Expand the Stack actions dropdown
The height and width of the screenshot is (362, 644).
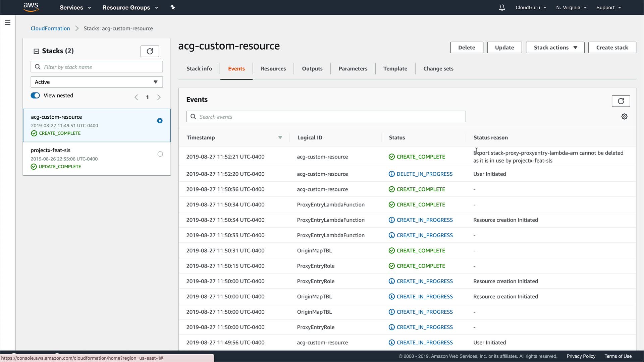click(x=555, y=48)
